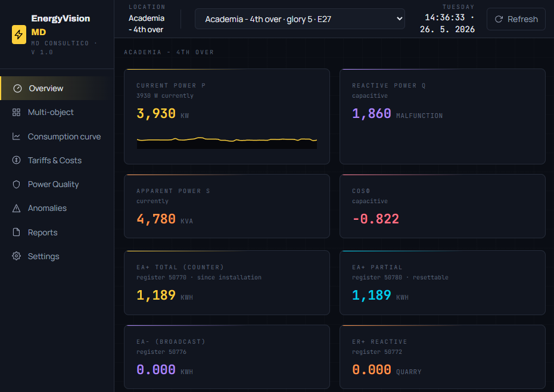Click the Refresh button
Screen dimensions: 554x392
516,19
